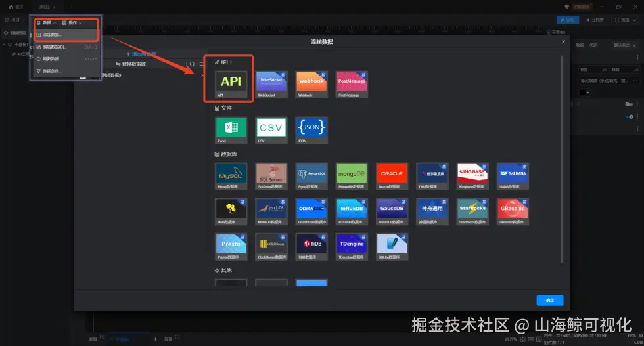
Task: Choose 添加数据 menu entry
Action: pyautogui.click(x=66, y=35)
